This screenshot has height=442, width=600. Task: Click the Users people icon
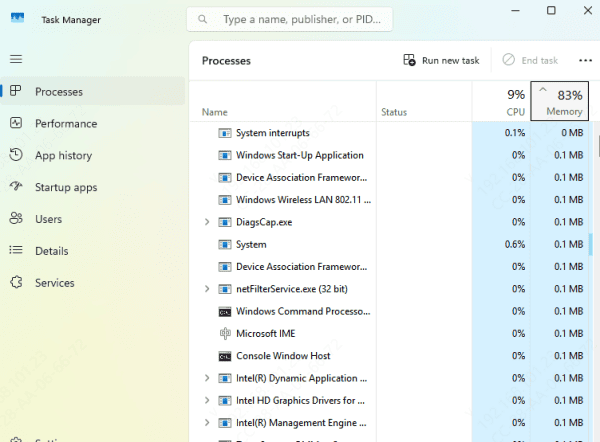tap(16, 218)
